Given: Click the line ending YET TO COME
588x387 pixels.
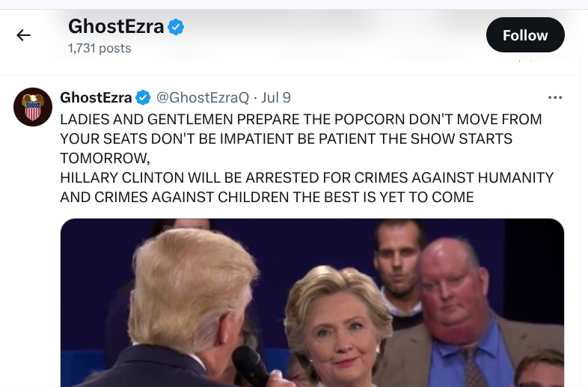Looking at the screenshot, I should [x=267, y=198].
